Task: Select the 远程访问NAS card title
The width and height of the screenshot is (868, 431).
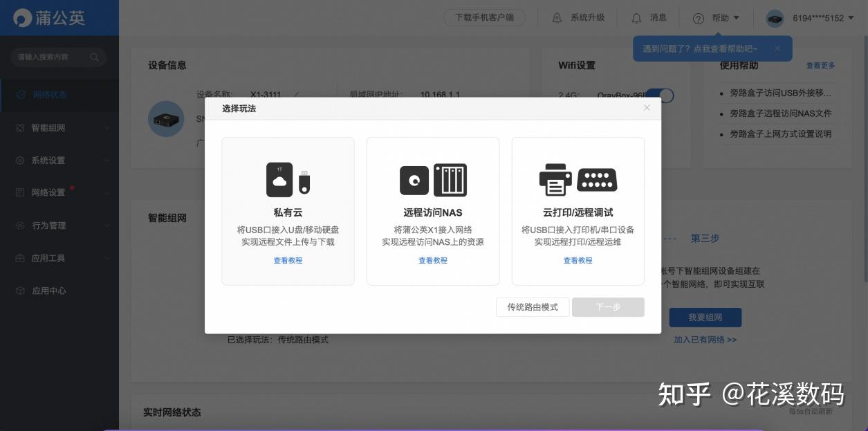Action: (x=433, y=212)
